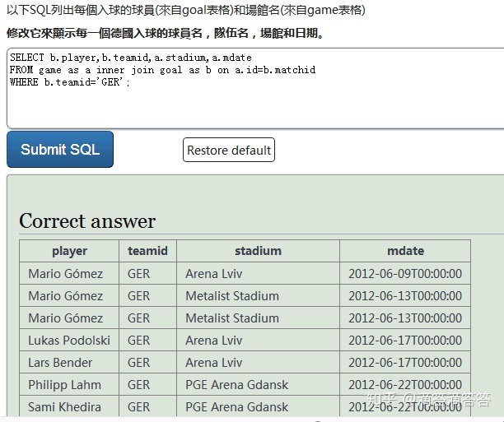Click the bold instruction text above the query

pyautogui.click(x=165, y=34)
